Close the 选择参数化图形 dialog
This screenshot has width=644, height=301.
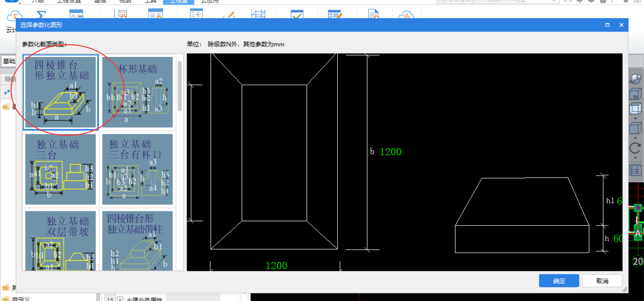point(621,25)
